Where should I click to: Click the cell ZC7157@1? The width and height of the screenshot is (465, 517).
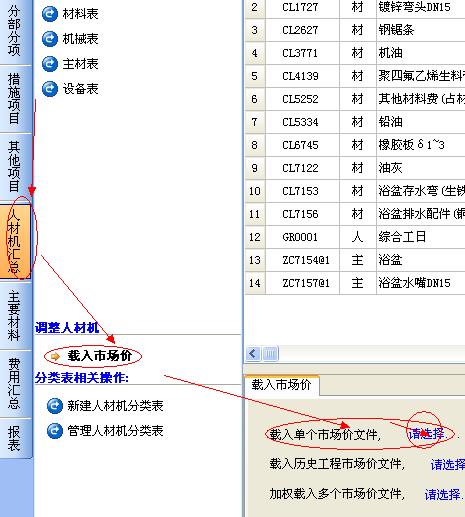coord(302,283)
